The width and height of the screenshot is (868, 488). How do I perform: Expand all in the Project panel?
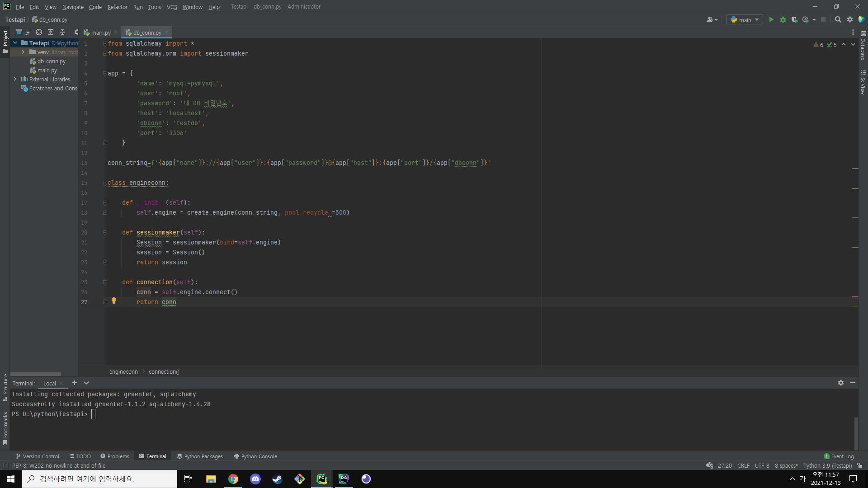(51, 32)
